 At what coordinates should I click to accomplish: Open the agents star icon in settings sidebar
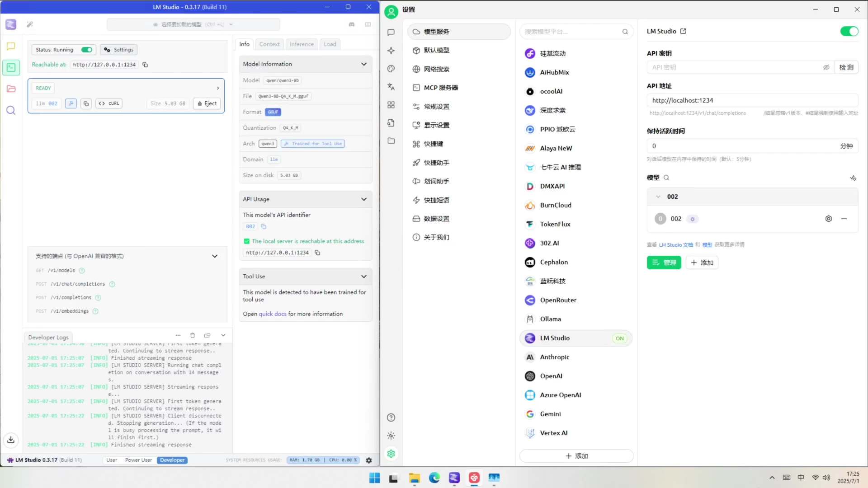tap(391, 51)
